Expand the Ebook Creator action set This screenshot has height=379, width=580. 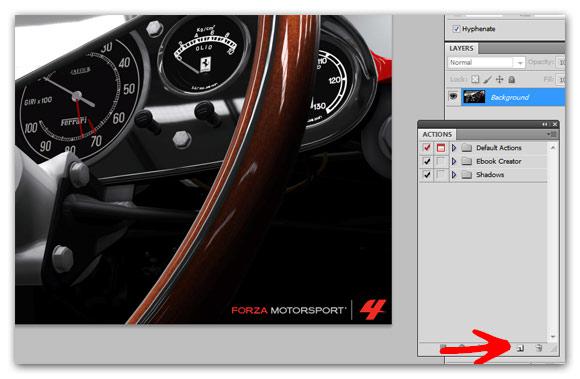(x=454, y=161)
